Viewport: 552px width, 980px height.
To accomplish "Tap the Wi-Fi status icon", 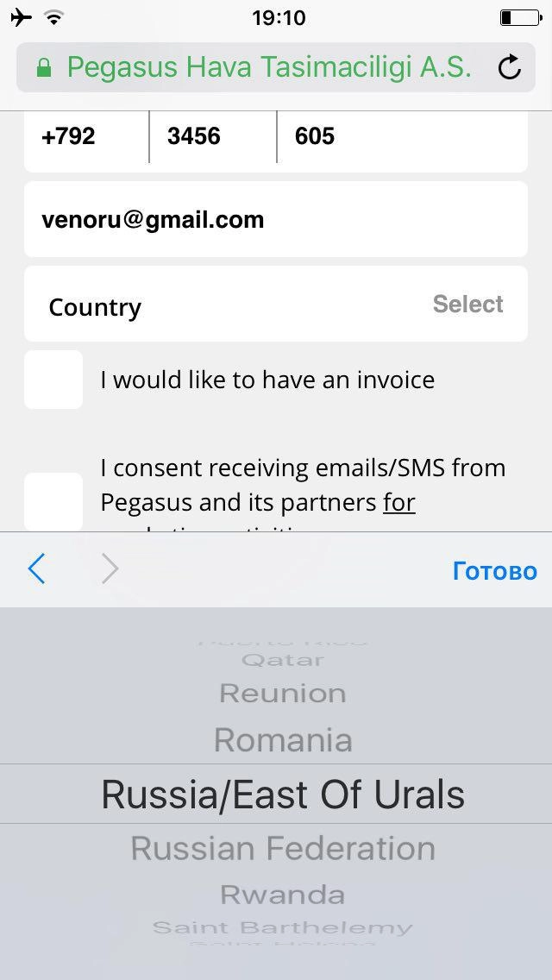I will [x=54, y=17].
